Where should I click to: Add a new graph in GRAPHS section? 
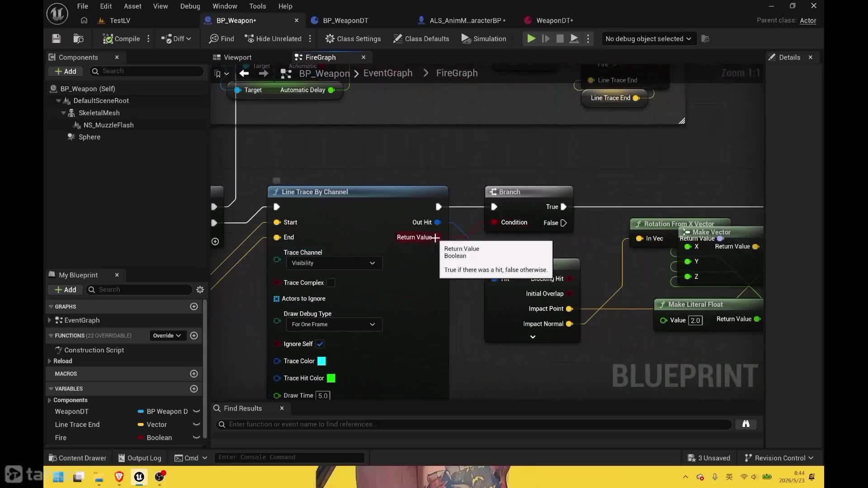click(x=194, y=307)
